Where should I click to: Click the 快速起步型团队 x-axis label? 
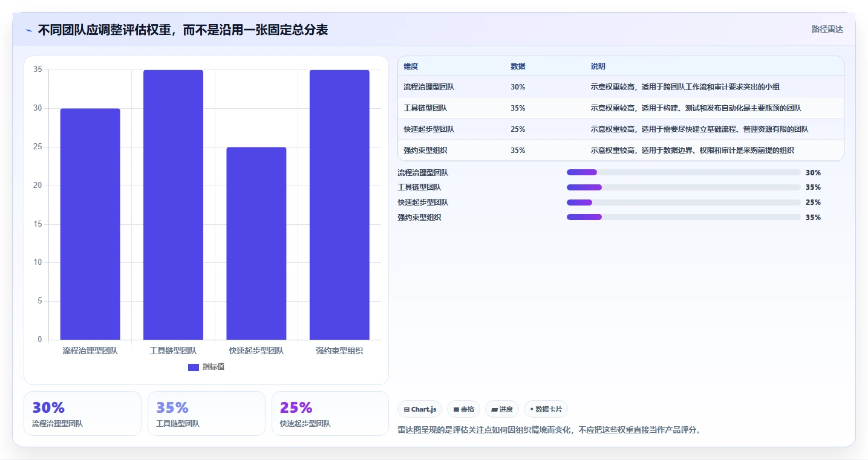point(256,351)
